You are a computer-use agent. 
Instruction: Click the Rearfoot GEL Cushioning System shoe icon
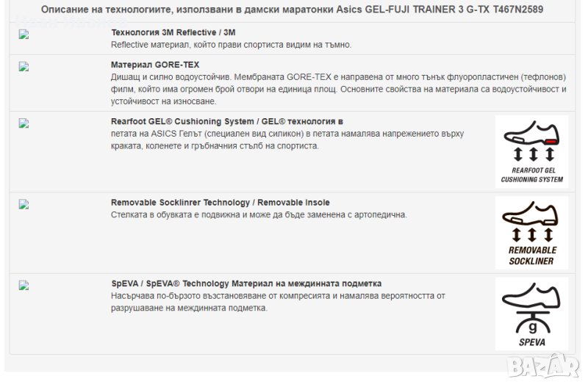pos(531,151)
